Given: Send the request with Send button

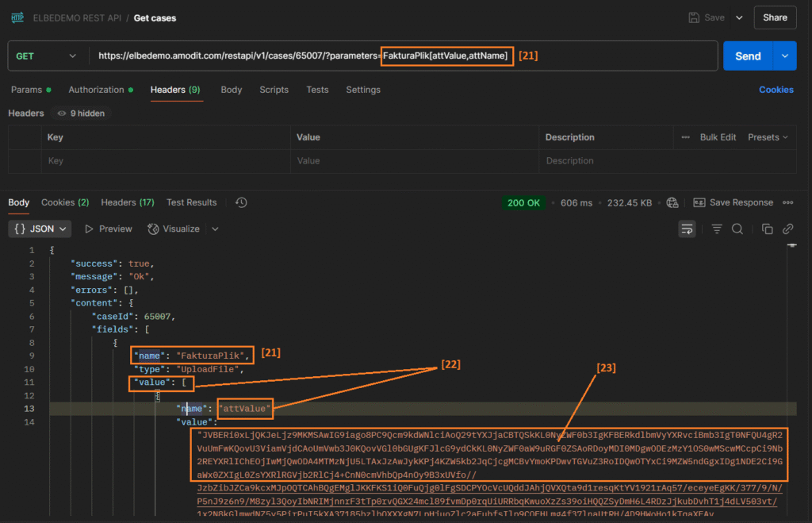Looking at the screenshot, I should (x=748, y=56).
